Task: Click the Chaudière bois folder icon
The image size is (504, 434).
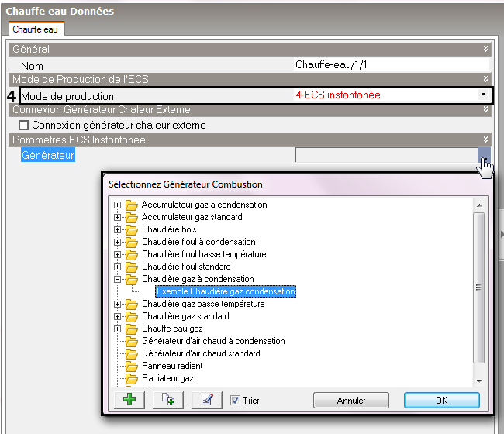Action: pos(131,229)
